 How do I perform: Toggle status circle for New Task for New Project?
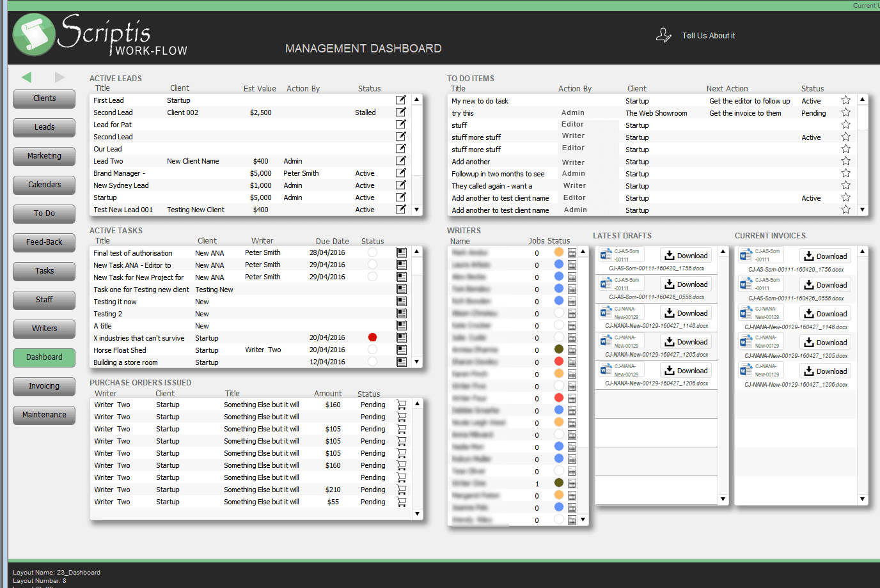pos(372,277)
